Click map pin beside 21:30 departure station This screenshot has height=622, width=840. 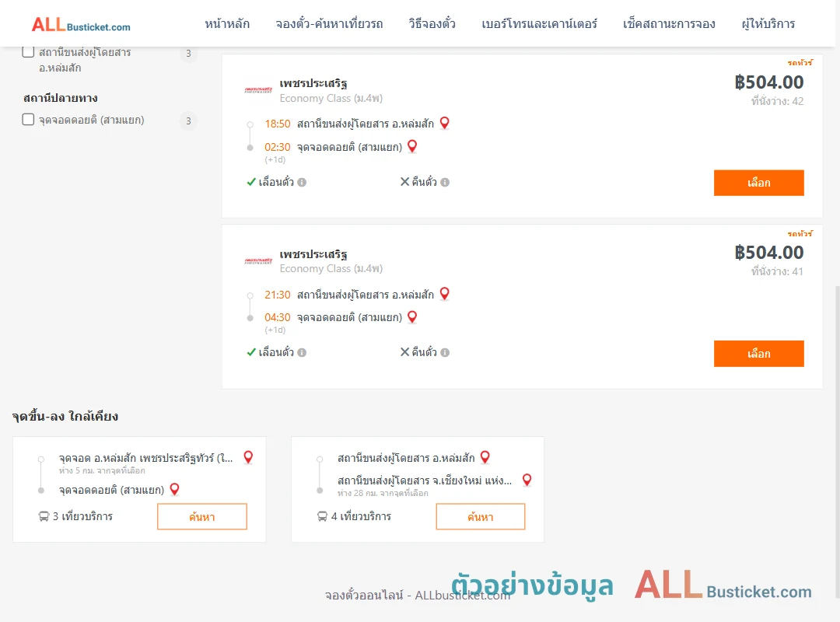(445, 294)
